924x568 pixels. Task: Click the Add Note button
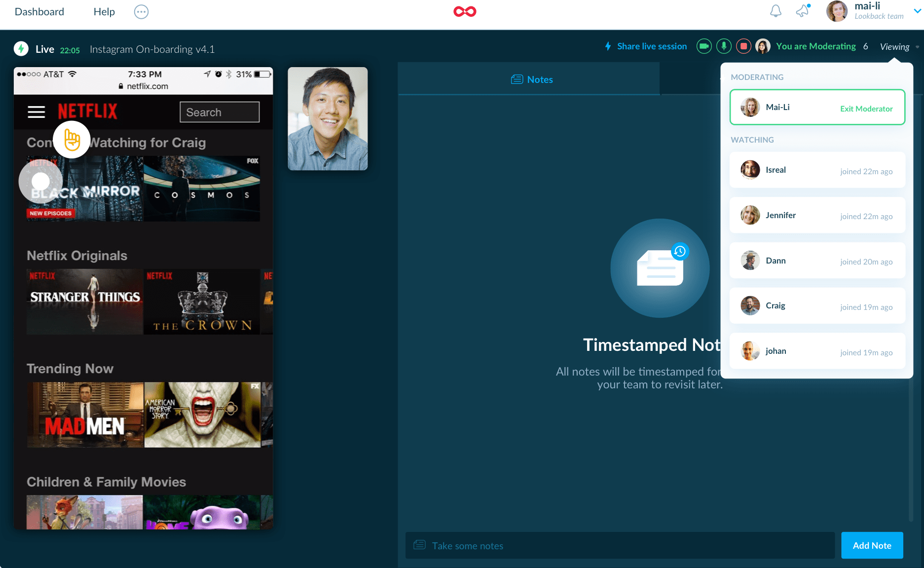click(872, 545)
